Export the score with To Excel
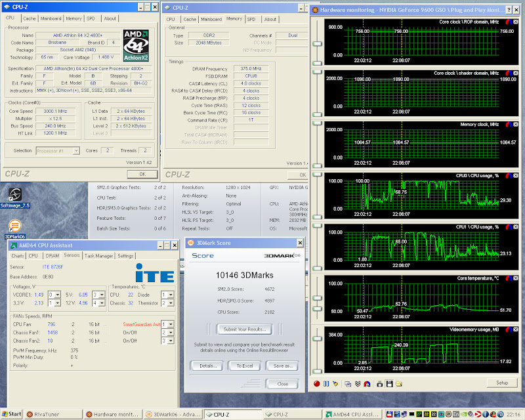Viewport: 525px width, 420px height. pos(245,366)
